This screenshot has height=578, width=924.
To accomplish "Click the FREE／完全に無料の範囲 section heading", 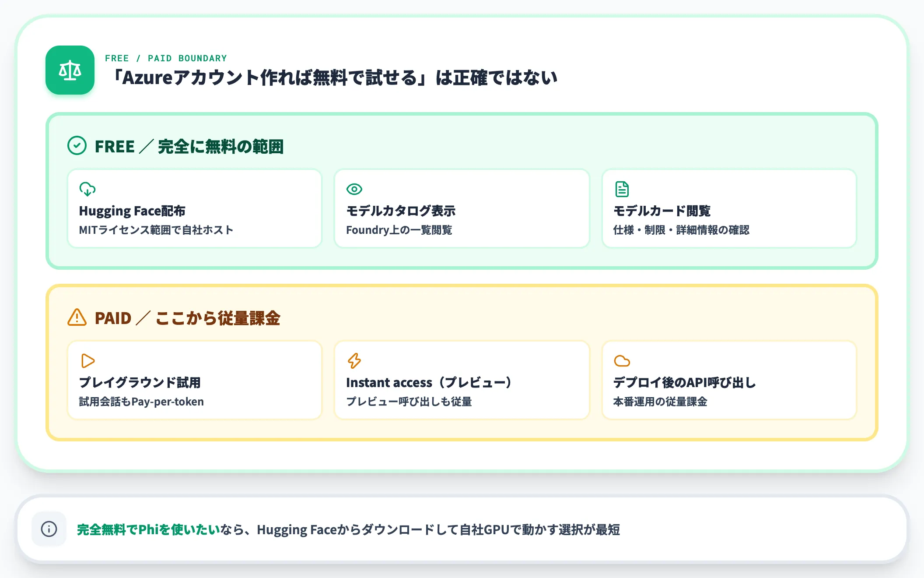I will tap(189, 146).
